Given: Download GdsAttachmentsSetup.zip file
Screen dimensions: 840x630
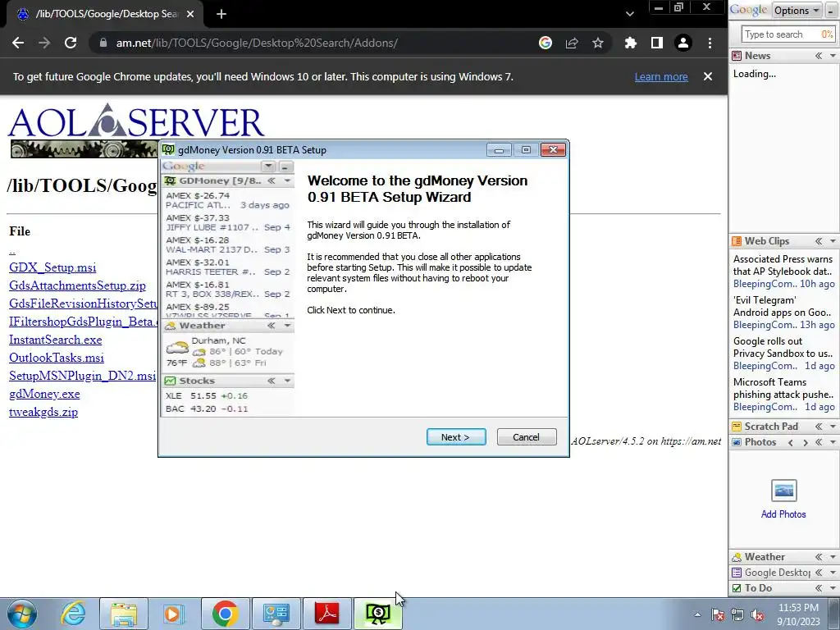Looking at the screenshot, I should (x=77, y=285).
